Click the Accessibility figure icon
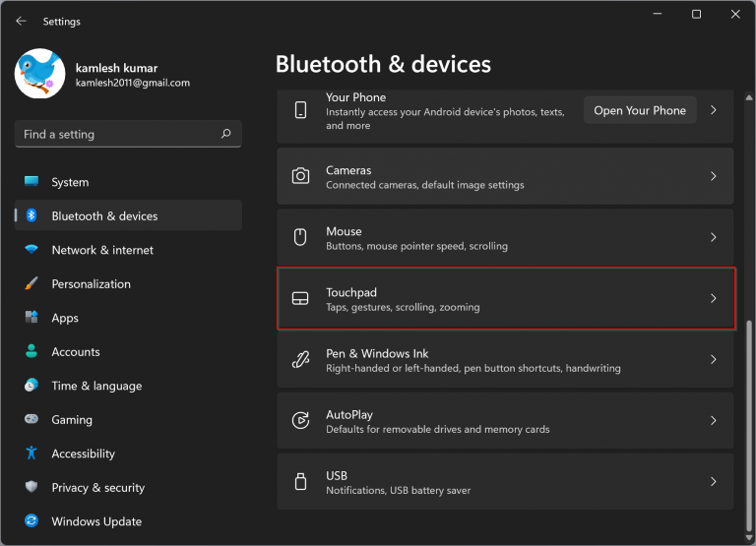The image size is (756, 546). pyautogui.click(x=31, y=453)
